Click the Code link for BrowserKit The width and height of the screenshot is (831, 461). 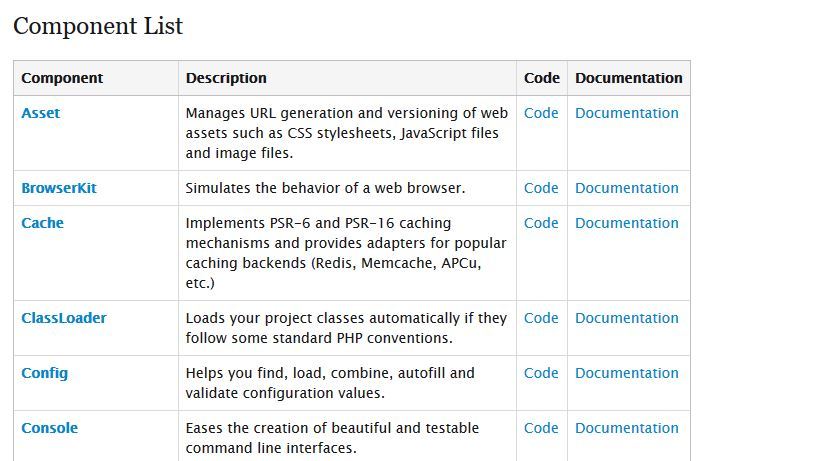[541, 188]
